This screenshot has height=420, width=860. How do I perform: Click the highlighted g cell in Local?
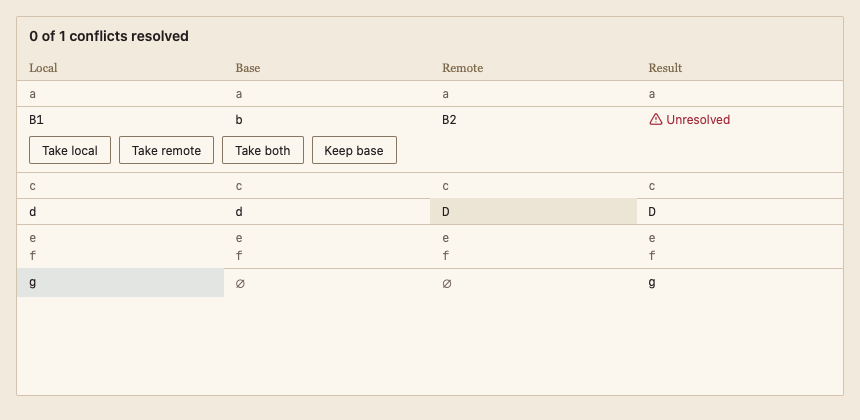click(120, 283)
